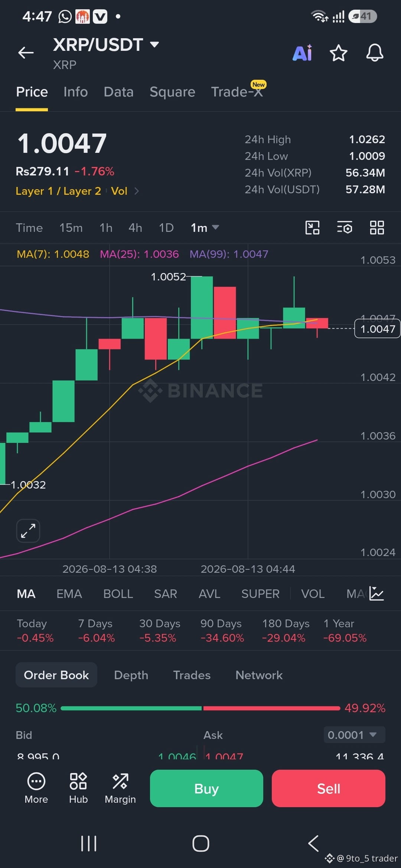Open the Trade-X tab
This screenshot has height=868, width=401.
[x=237, y=92]
